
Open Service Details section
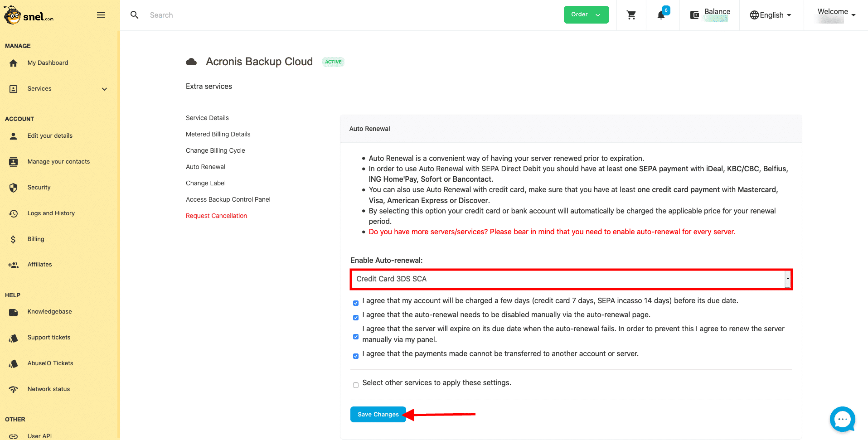coord(207,118)
